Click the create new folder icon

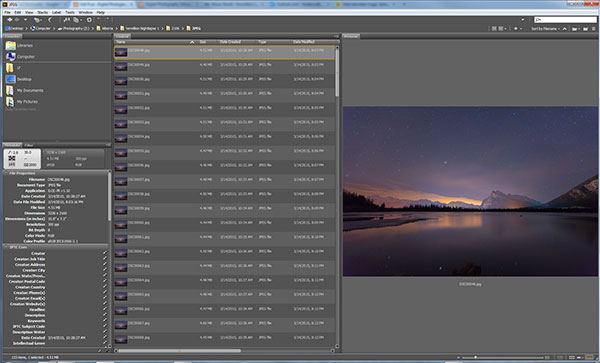pyautogui.click(x=585, y=29)
